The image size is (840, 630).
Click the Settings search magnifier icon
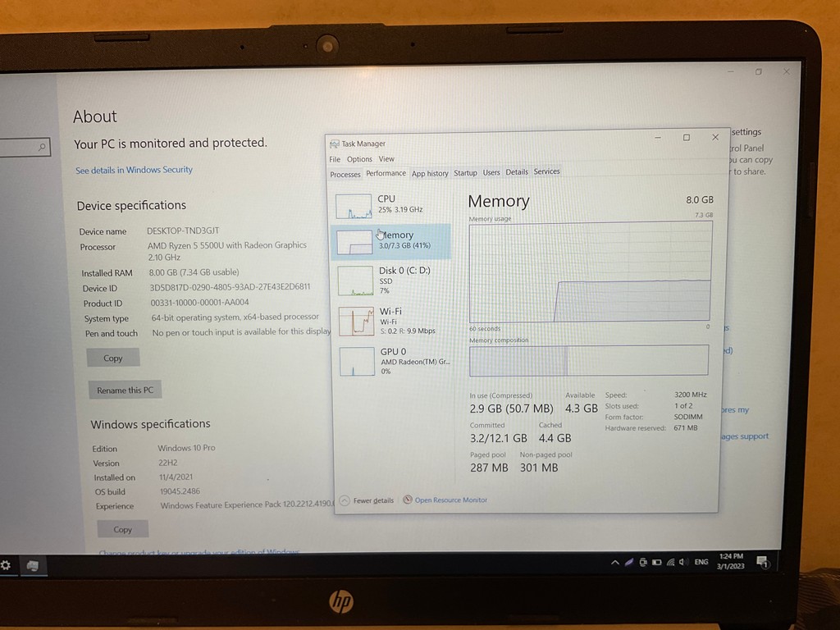pyautogui.click(x=42, y=147)
